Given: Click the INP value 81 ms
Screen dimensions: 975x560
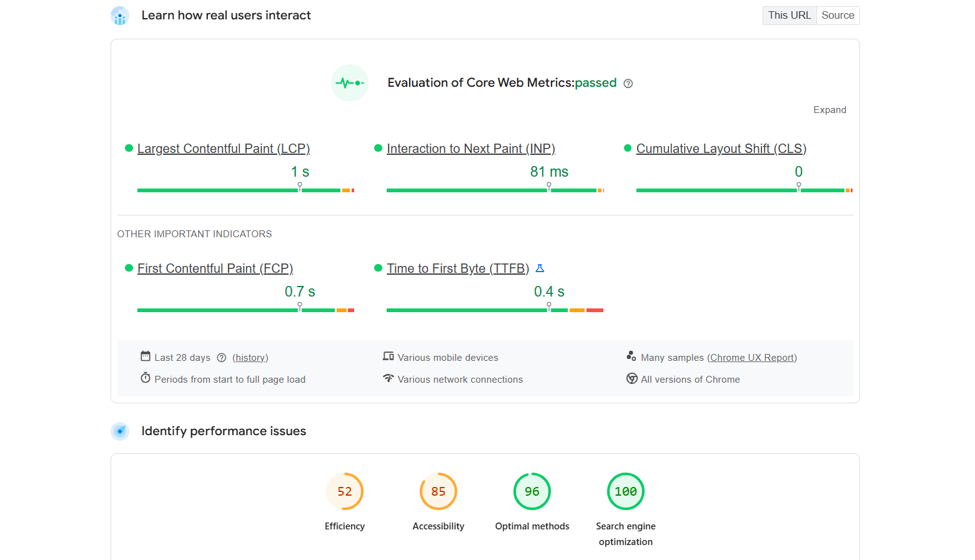Looking at the screenshot, I should [549, 172].
